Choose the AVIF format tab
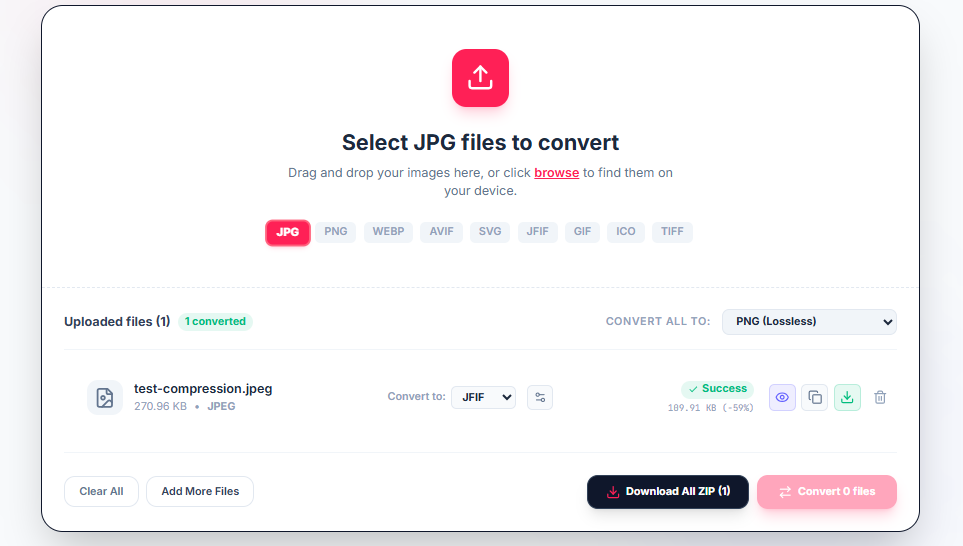This screenshot has width=963, height=546. tap(442, 232)
